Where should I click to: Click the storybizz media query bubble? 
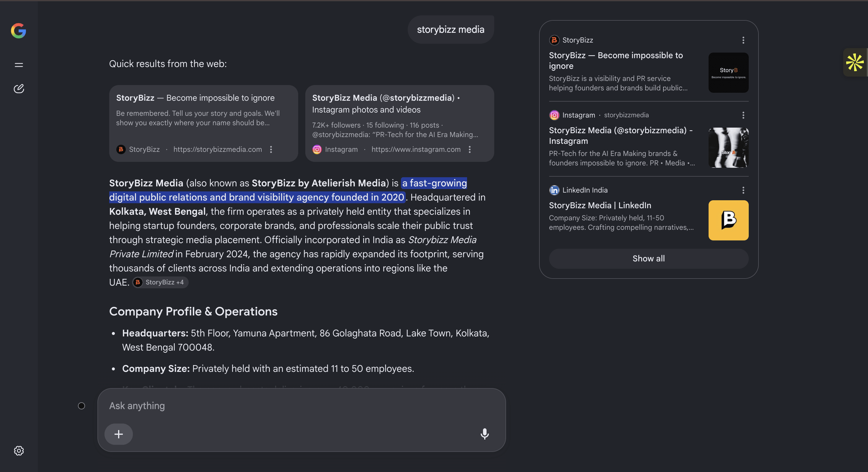click(451, 29)
